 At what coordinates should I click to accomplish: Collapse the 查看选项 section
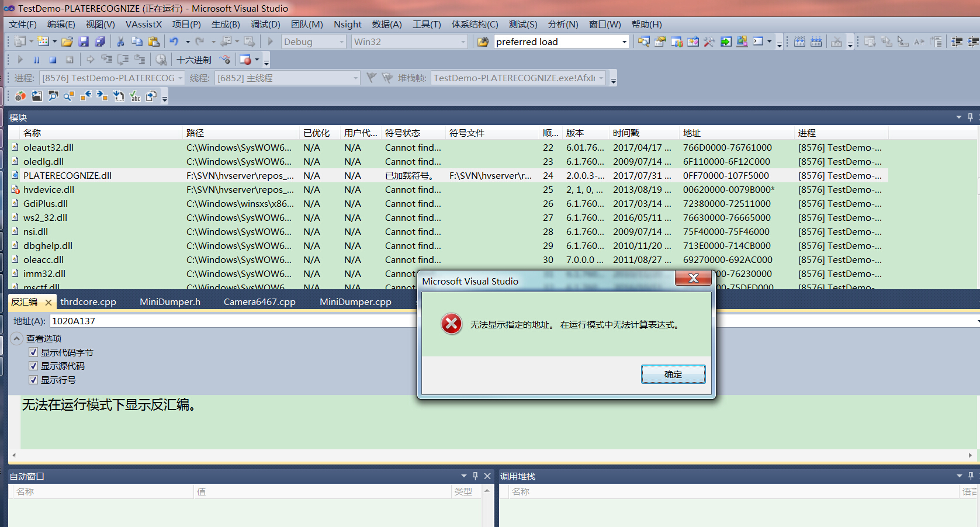point(17,338)
